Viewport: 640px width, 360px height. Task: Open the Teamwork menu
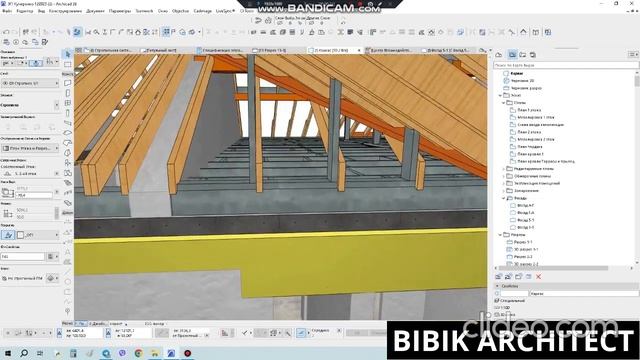(x=144, y=11)
